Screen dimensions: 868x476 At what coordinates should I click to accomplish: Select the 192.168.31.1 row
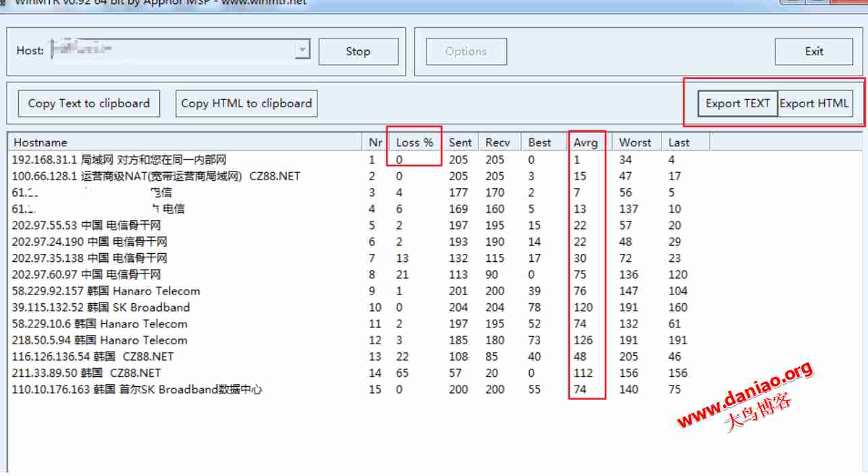358,160
